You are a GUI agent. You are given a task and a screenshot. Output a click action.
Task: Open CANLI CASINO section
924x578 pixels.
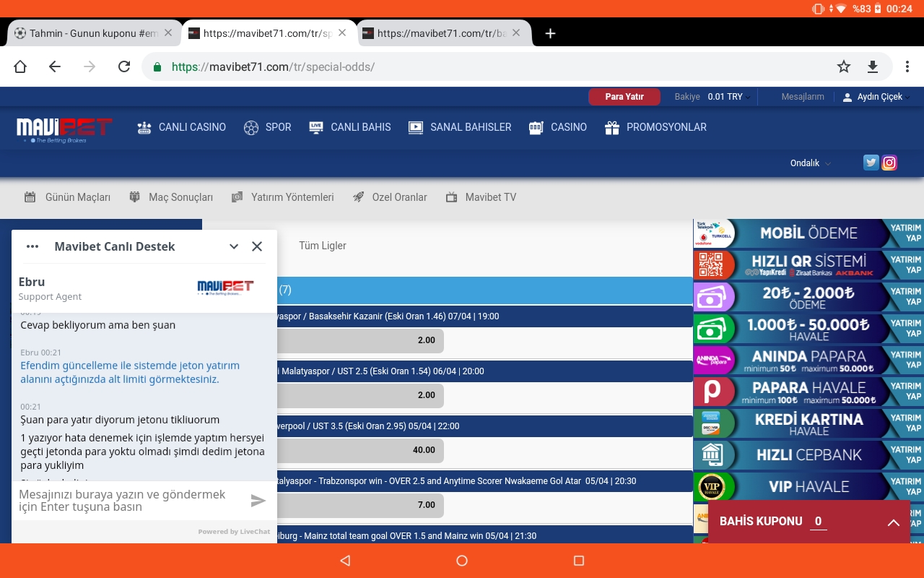tap(181, 127)
